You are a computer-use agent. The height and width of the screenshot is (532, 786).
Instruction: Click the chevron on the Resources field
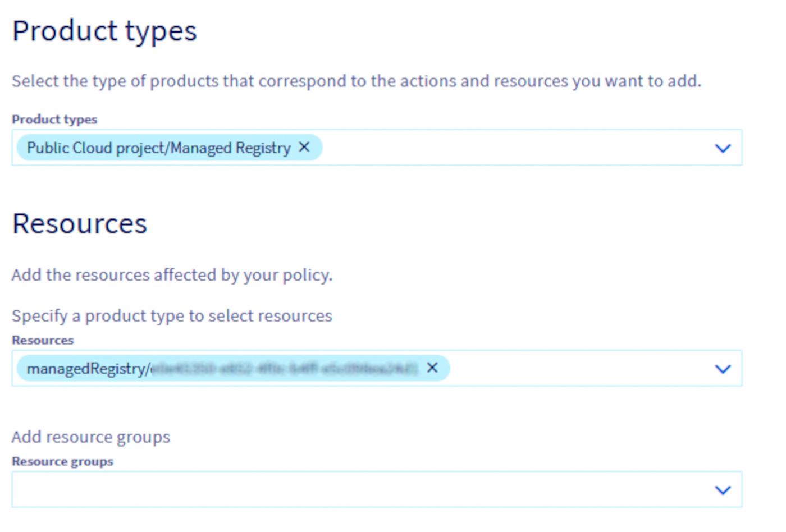click(x=723, y=368)
